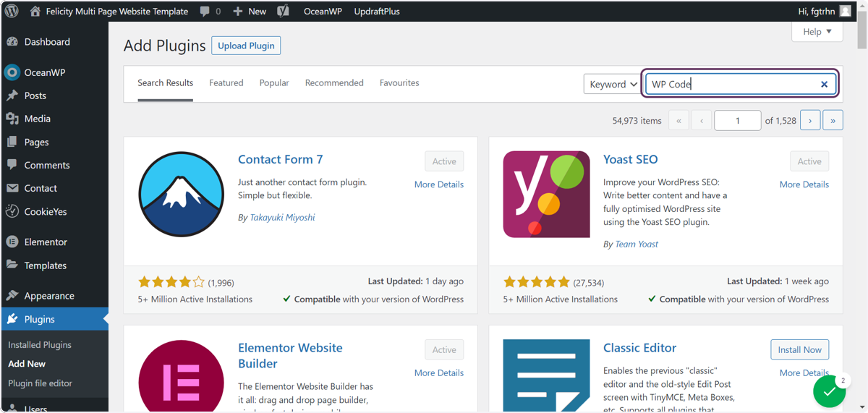Switch to Favourites tab
The height and width of the screenshot is (413, 868).
399,83
